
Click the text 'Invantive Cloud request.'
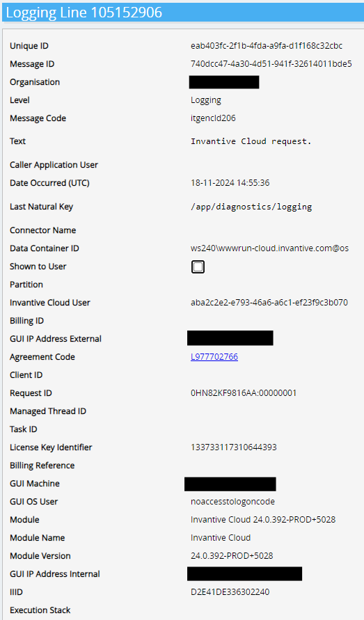coord(251,141)
